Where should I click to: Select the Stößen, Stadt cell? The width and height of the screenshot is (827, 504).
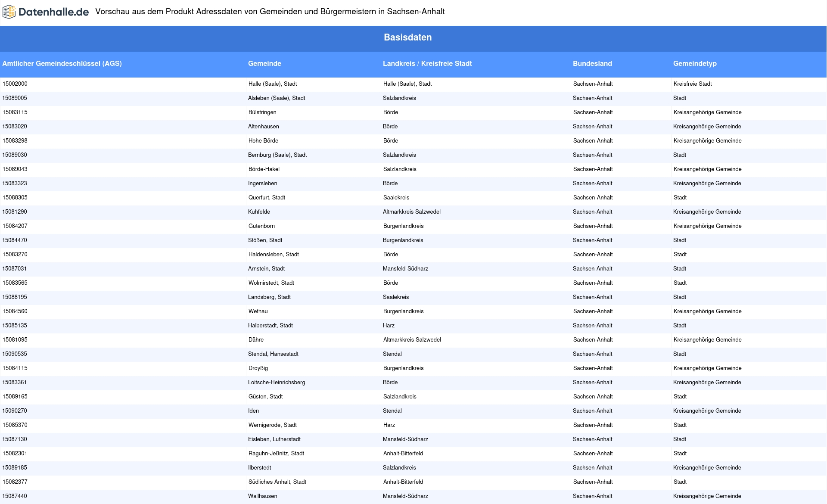coord(265,240)
